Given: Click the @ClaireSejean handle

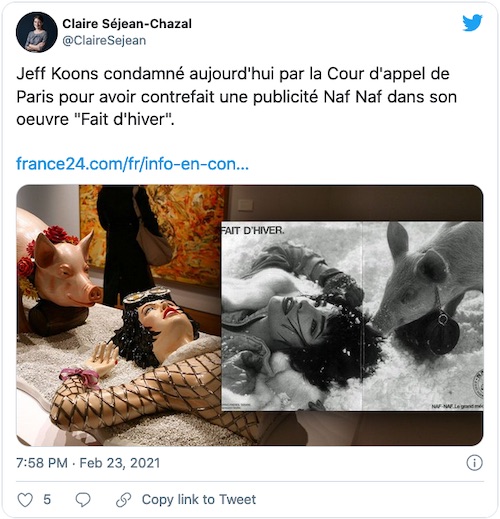Looking at the screenshot, I should point(104,40).
